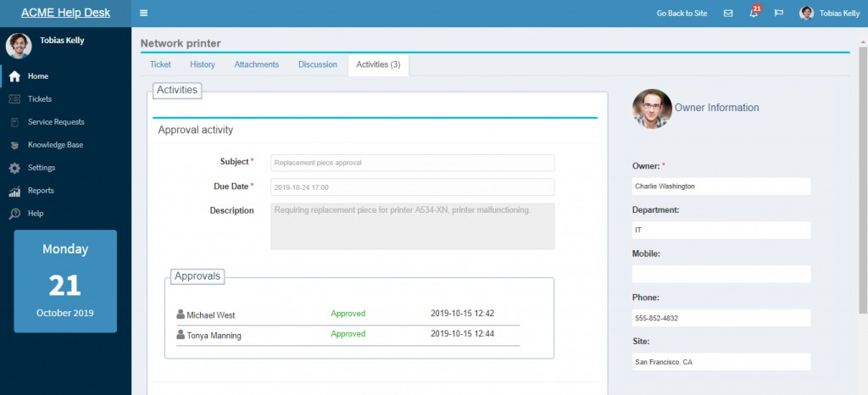Screen dimensions: 868x395
Task: Click the Owner field Charlie Washington
Action: tap(721, 186)
